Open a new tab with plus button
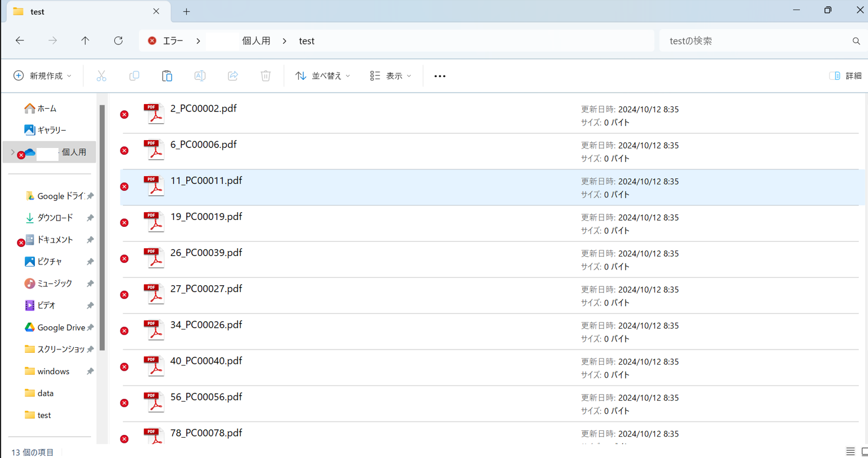This screenshot has height=458, width=868. (x=186, y=11)
